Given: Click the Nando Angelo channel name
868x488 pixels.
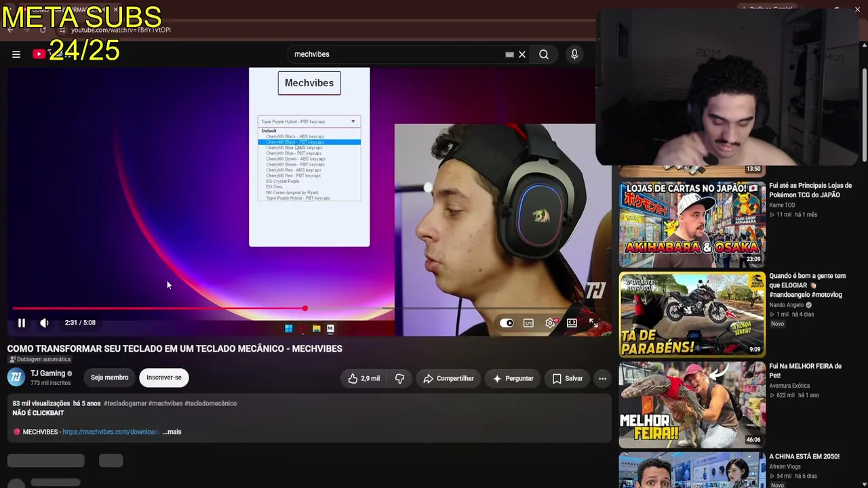Looking at the screenshot, I should click(x=787, y=305).
